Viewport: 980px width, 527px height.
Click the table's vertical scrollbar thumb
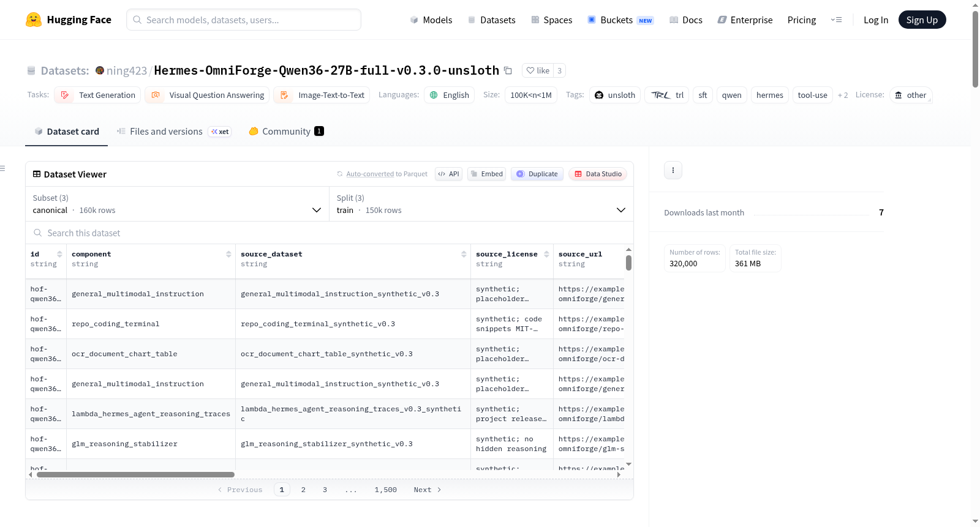tap(628, 263)
